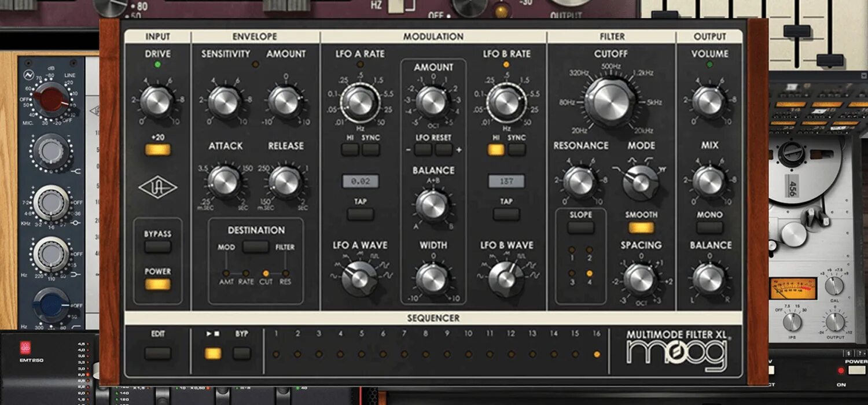Image resolution: width=868 pixels, height=405 pixels.
Task: Click the output Volume knob
Action: [709, 102]
